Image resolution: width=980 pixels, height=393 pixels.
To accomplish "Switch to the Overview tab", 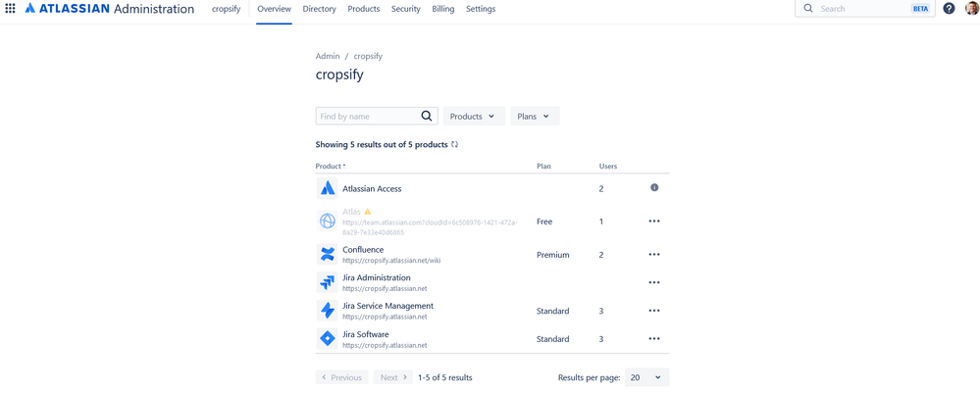I will click(x=275, y=9).
